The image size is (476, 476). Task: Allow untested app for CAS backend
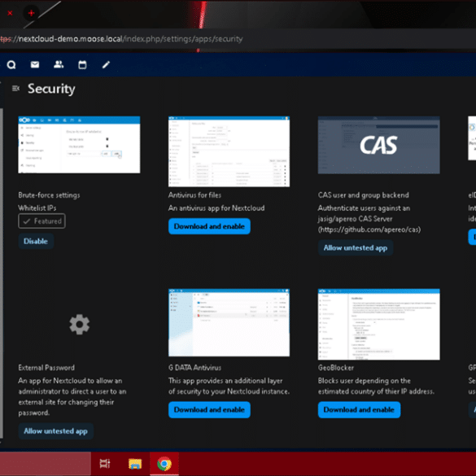(x=356, y=247)
